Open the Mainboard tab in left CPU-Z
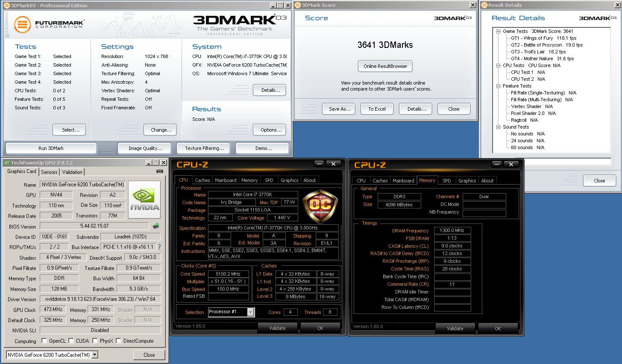This screenshot has width=622, height=364. 226,180
